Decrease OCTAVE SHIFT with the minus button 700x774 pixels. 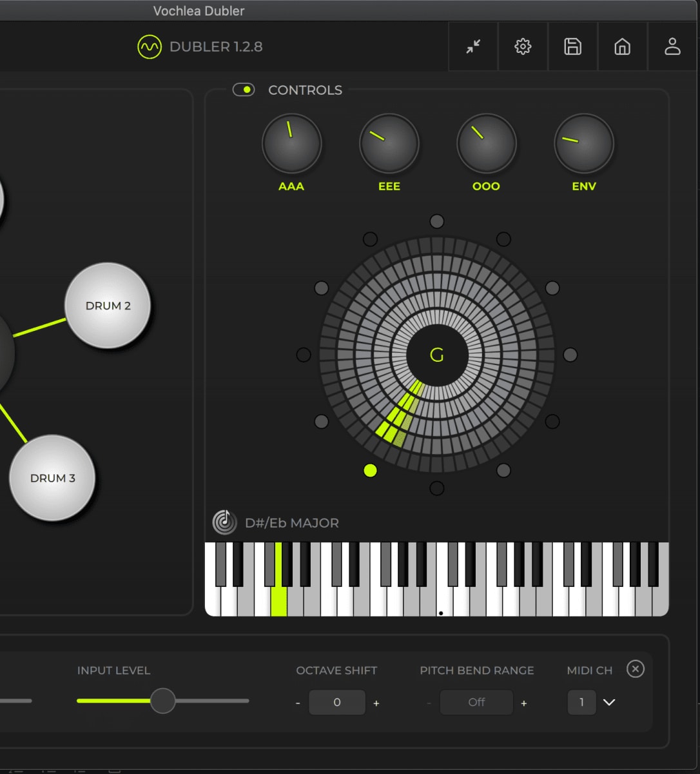(x=298, y=703)
